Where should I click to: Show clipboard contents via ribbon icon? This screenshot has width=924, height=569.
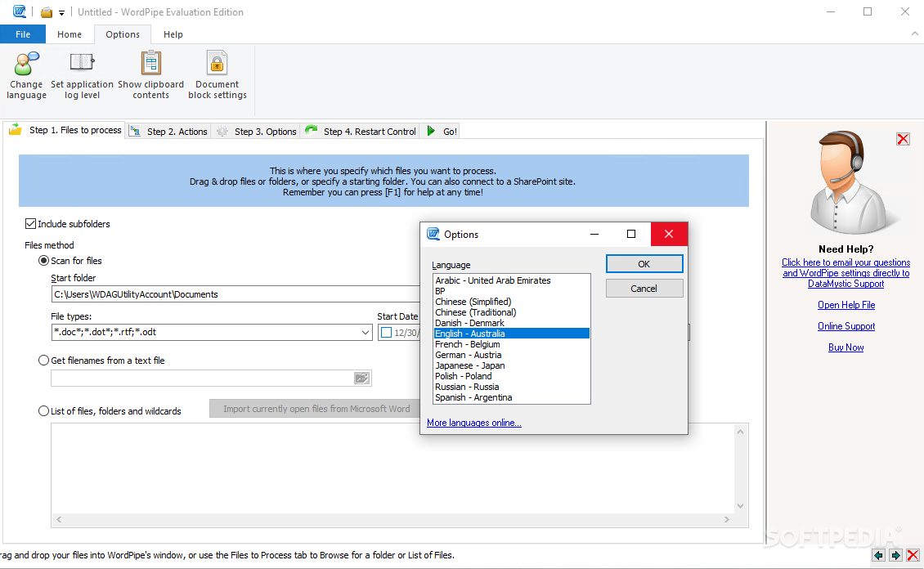(150, 75)
